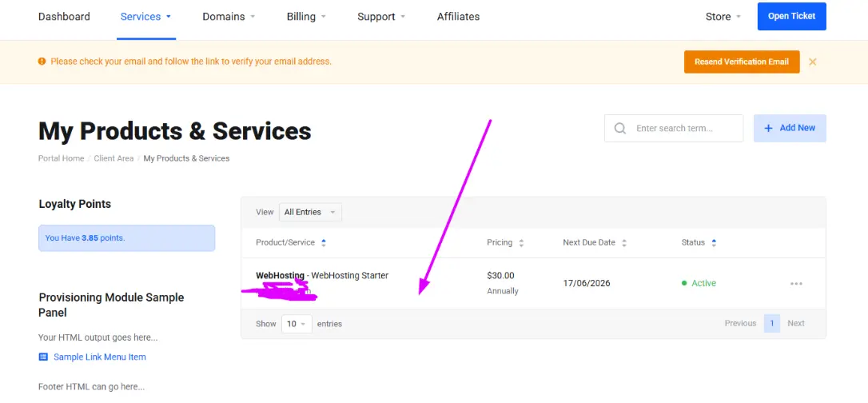Change Show 10 entries dropdown
The height and width of the screenshot is (403, 868).
[297, 324]
